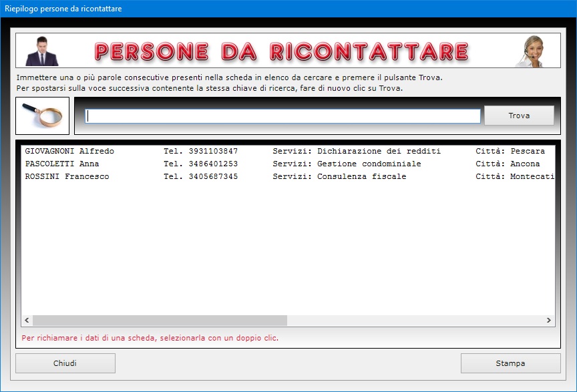Screen dimensions: 577x392
Task: Click phone number 3931103847
Action: [x=213, y=151]
